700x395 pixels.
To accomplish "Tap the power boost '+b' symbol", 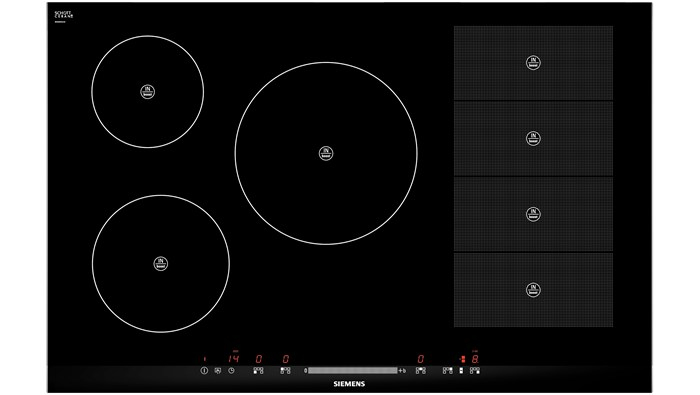I will point(402,371).
